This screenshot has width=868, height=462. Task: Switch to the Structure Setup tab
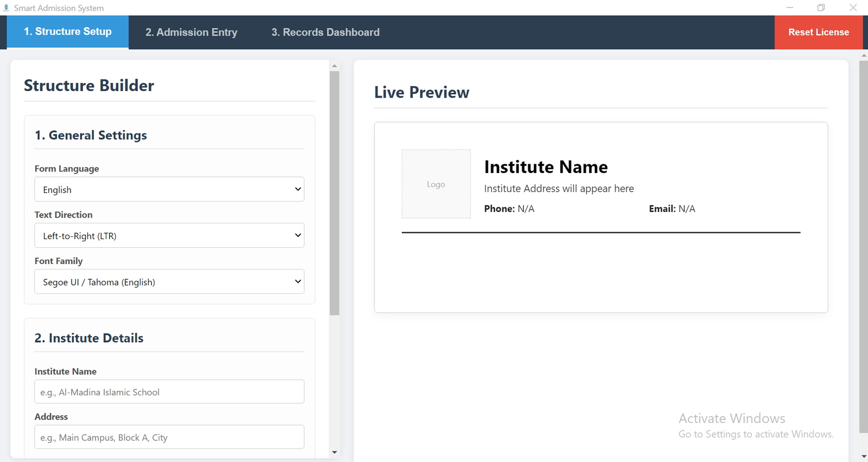pyautogui.click(x=68, y=32)
